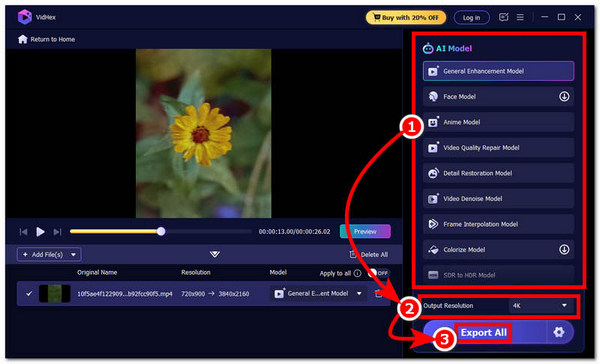This screenshot has width=600, height=364.
Task: Select Colorize Model option
Action: (498, 250)
